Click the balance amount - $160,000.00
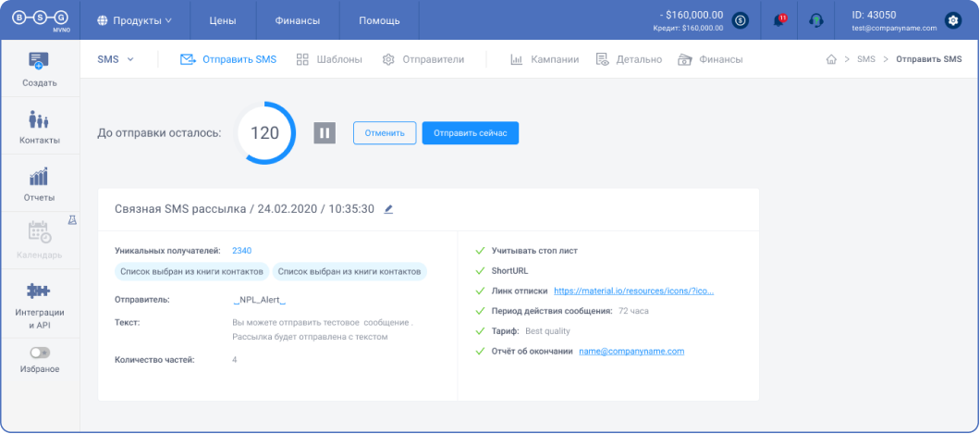Image resolution: width=980 pixels, height=434 pixels. point(692,15)
